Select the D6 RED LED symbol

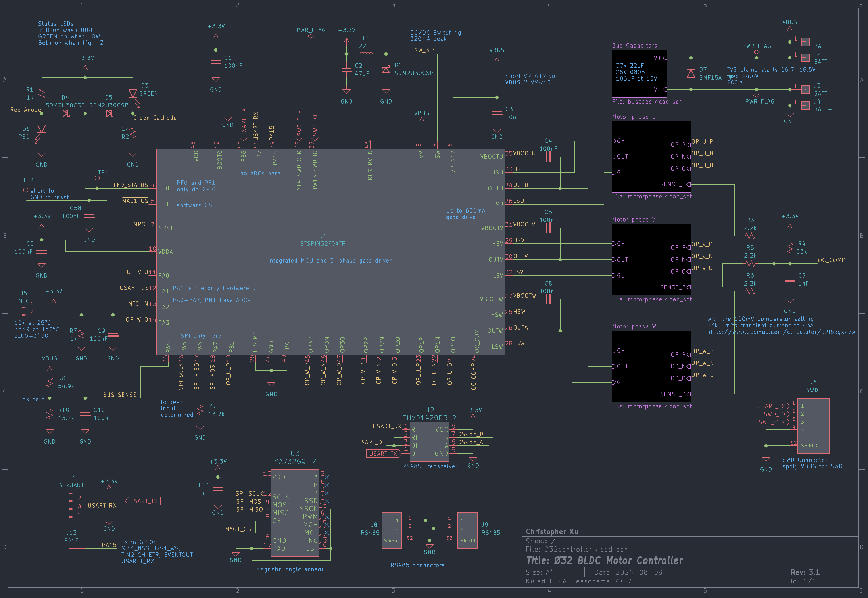(42, 129)
